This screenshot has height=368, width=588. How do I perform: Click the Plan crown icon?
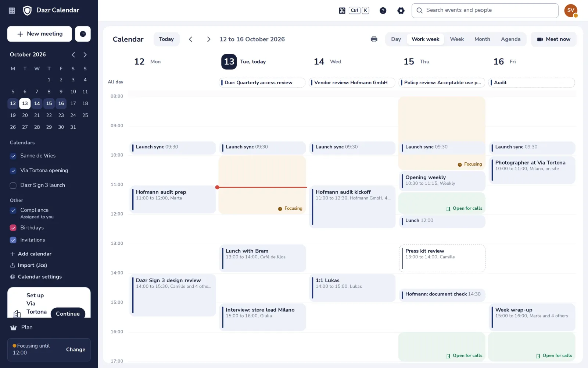click(14, 328)
